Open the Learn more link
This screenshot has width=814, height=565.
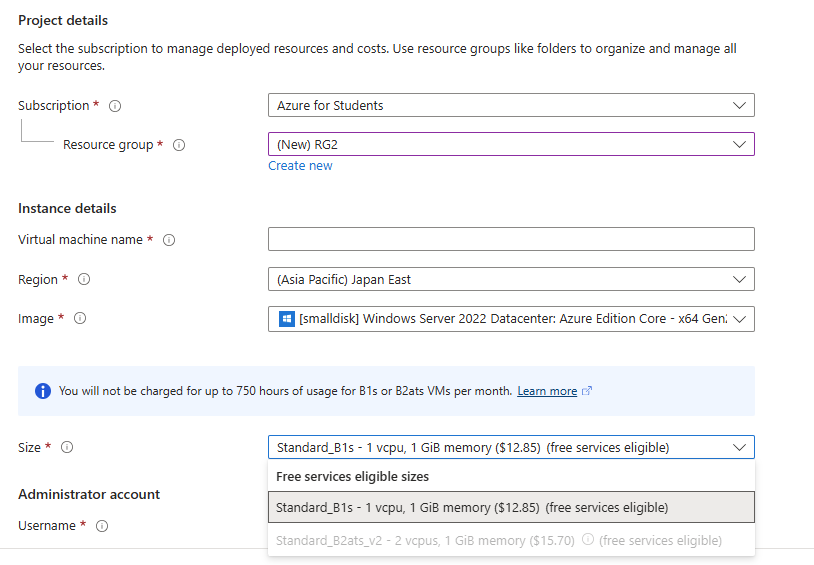point(547,391)
